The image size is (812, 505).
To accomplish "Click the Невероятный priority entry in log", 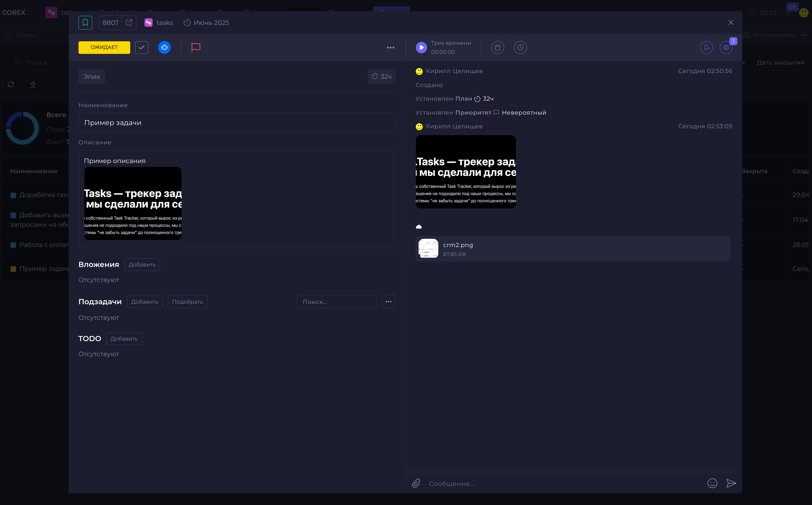I will pyautogui.click(x=524, y=112).
